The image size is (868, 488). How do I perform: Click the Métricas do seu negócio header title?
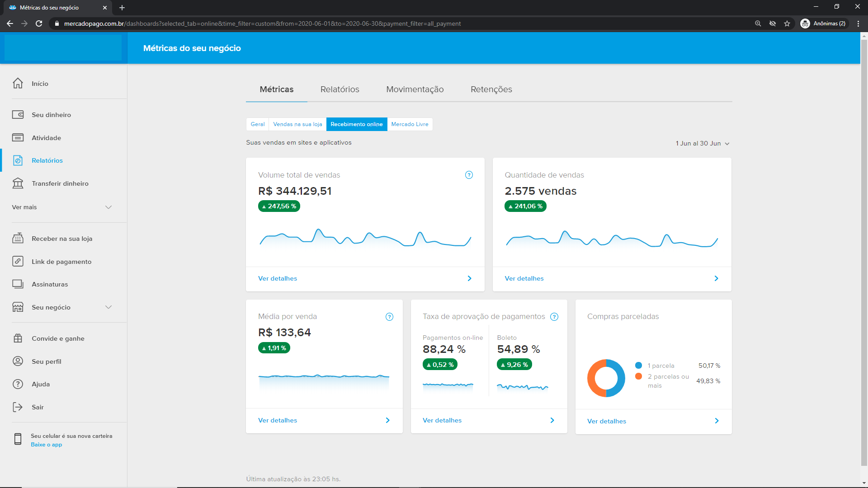(x=192, y=48)
